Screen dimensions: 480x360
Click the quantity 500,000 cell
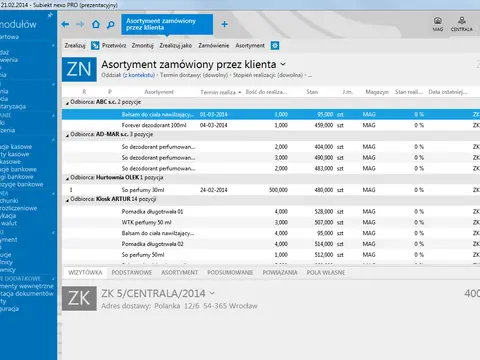pos(278,190)
